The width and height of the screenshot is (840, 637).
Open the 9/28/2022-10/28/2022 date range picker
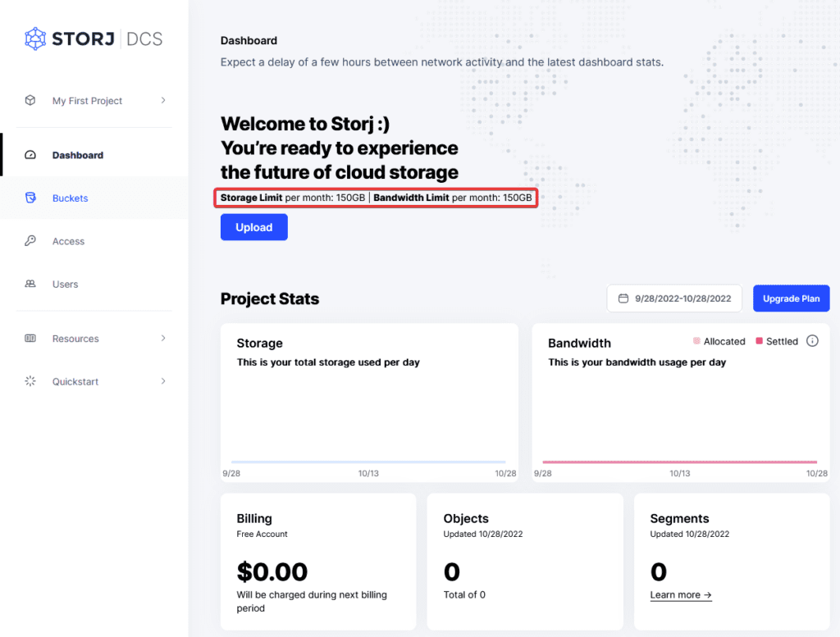(674, 298)
